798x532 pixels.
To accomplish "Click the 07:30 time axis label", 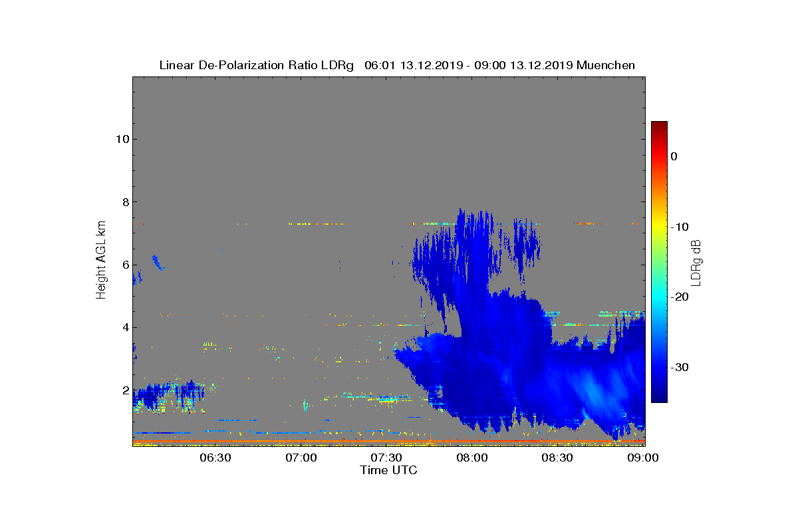I will (386, 458).
